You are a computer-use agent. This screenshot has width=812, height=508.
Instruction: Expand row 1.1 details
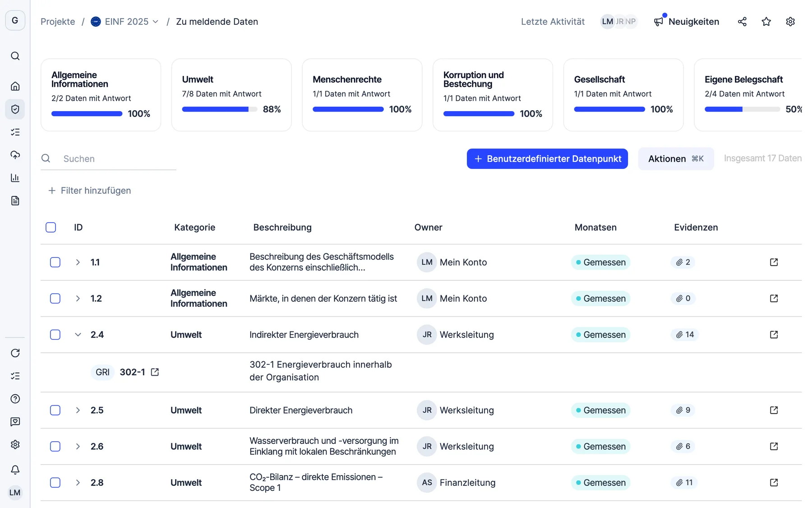coord(78,262)
